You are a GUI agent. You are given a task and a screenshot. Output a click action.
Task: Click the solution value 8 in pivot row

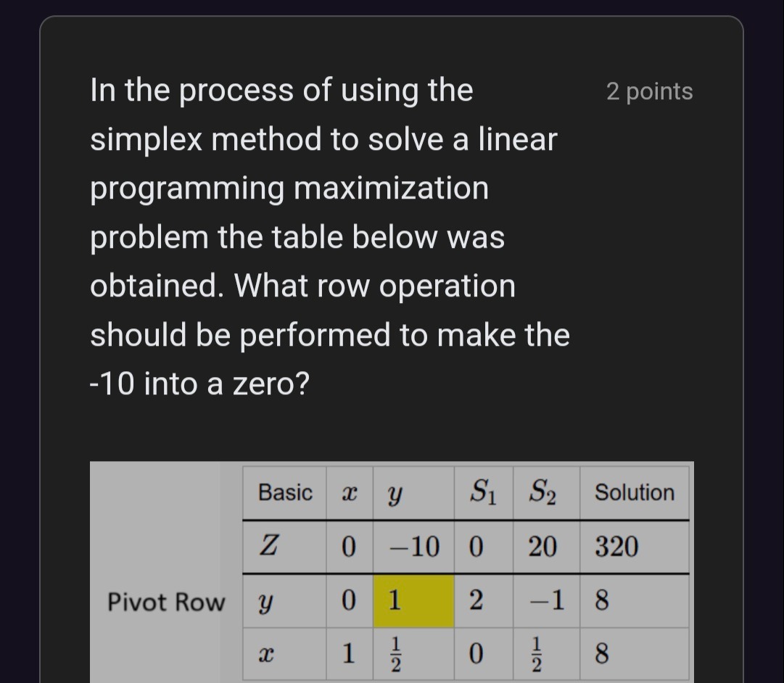[602, 600]
